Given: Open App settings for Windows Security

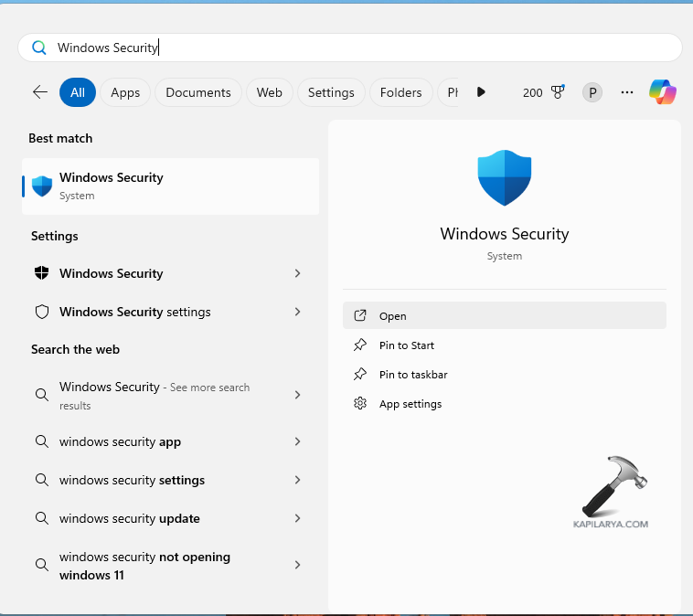Looking at the screenshot, I should click(x=505, y=403).
